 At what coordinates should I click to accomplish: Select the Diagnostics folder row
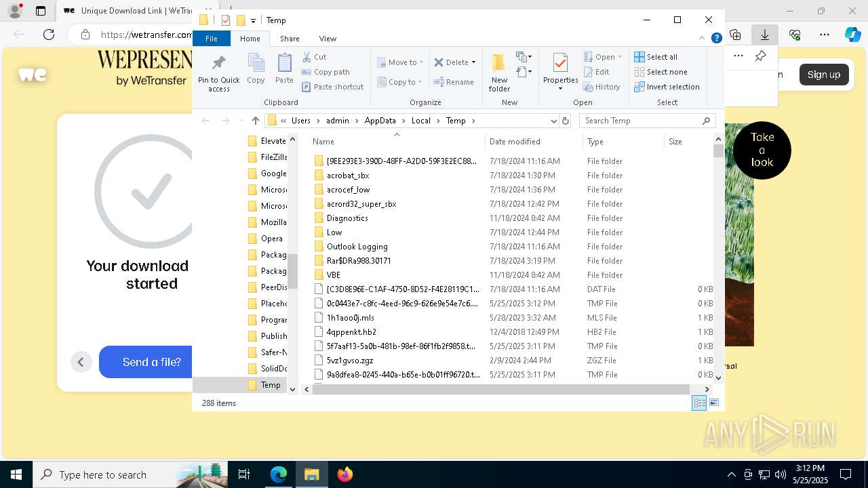[x=512, y=218]
